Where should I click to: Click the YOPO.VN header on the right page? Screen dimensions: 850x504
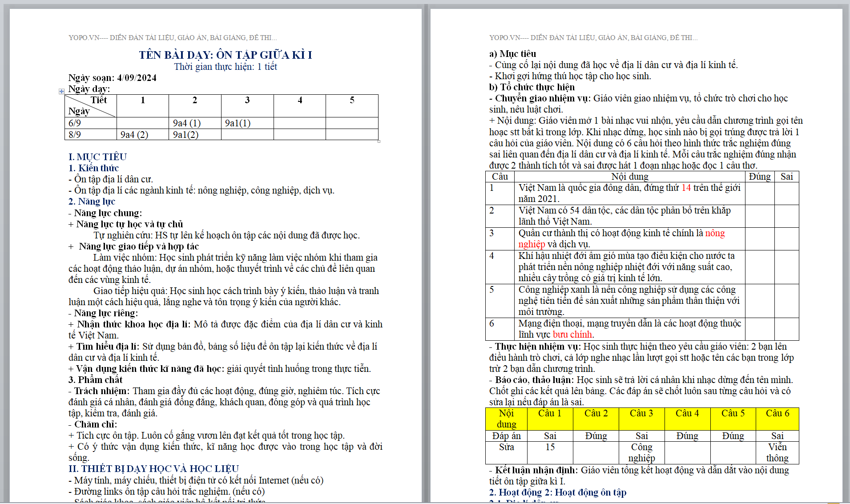coord(593,38)
